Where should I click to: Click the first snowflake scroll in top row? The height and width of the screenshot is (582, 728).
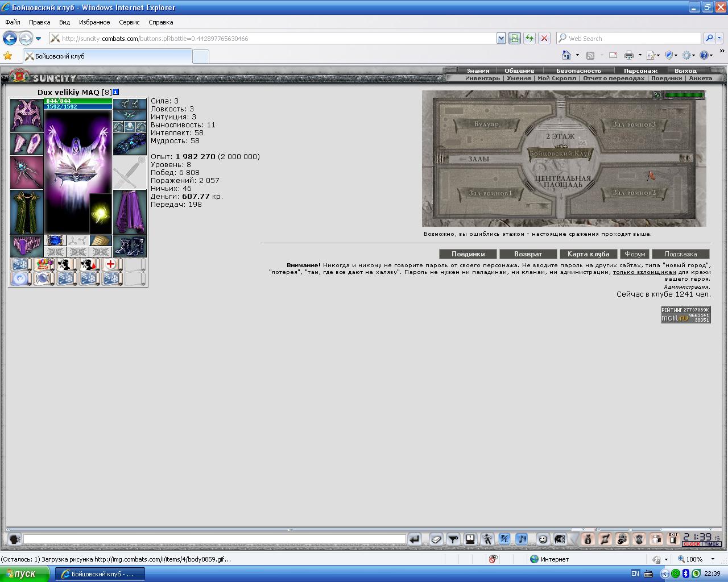coord(21,264)
